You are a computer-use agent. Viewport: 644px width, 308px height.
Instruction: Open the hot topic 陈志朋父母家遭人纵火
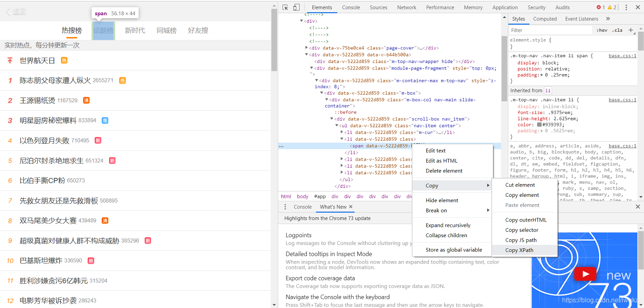pyautogui.click(x=55, y=80)
